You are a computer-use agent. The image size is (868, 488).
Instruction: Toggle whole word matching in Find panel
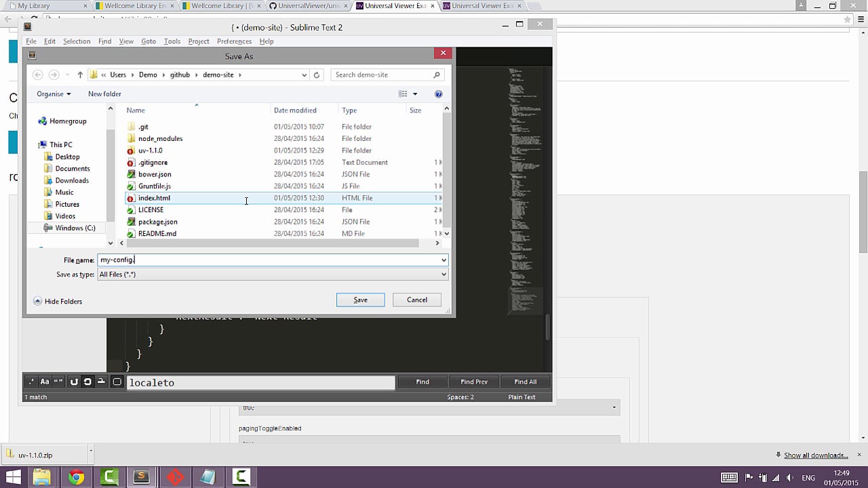tap(58, 382)
